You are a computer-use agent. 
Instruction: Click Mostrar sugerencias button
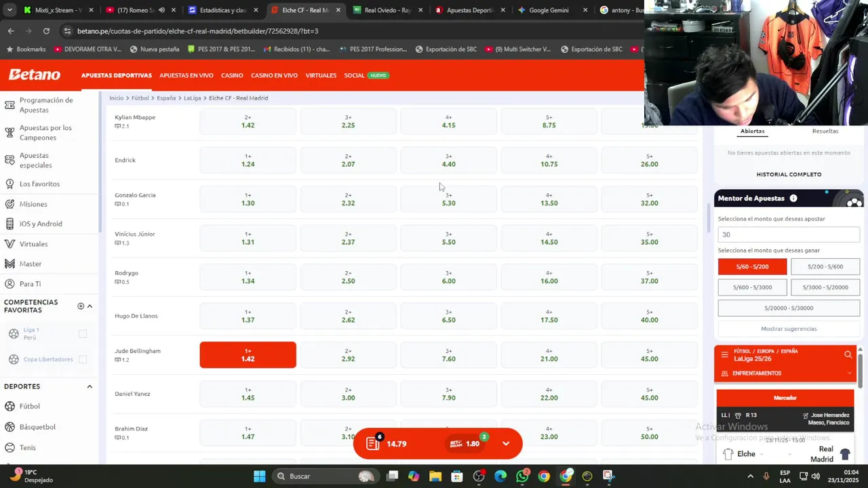coord(789,329)
